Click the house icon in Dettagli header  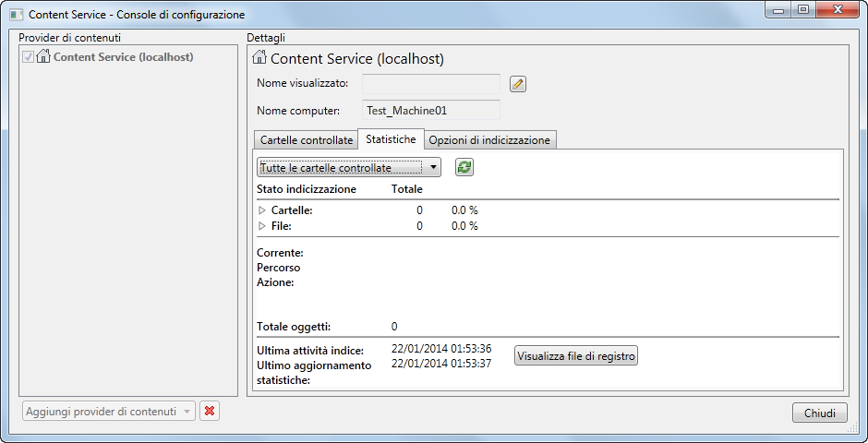click(x=259, y=57)
